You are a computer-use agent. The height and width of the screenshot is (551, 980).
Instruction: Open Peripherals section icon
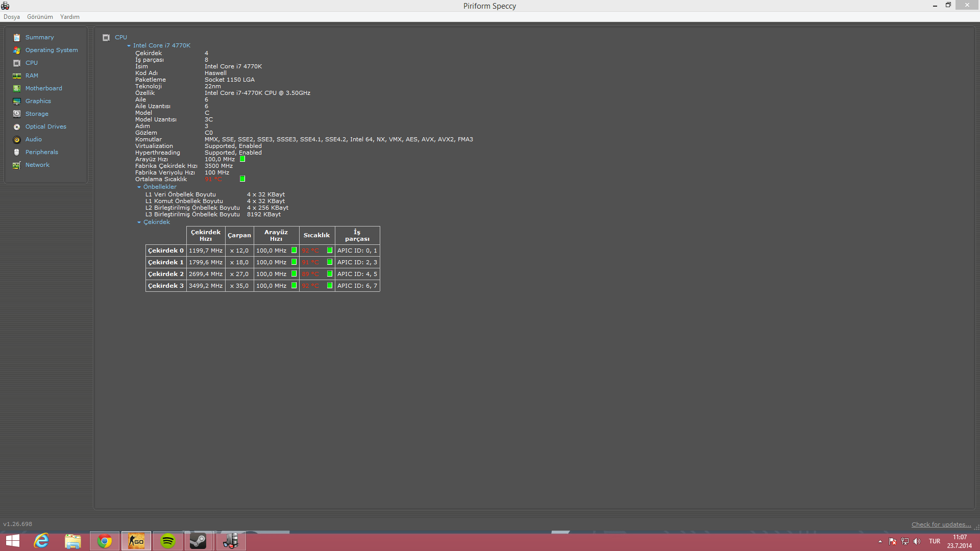(x=17, y=153)
